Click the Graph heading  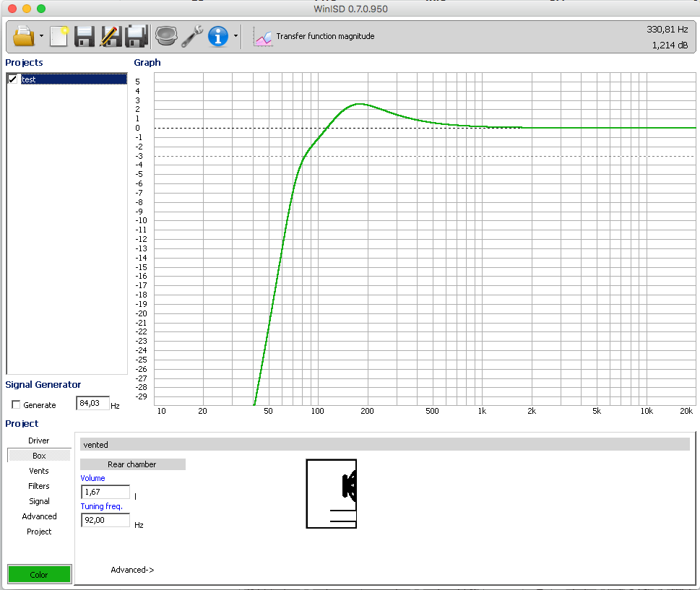tap(147, 63)
